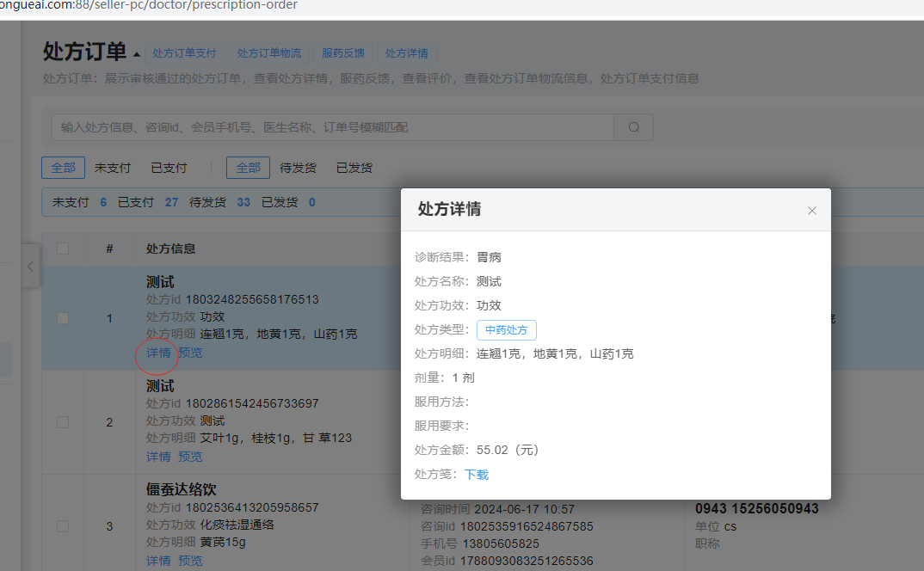Image resolution: width=924 pixels, height=571 pixels.
Task: Check the row 2 checkbox
Action: [63, 422]
